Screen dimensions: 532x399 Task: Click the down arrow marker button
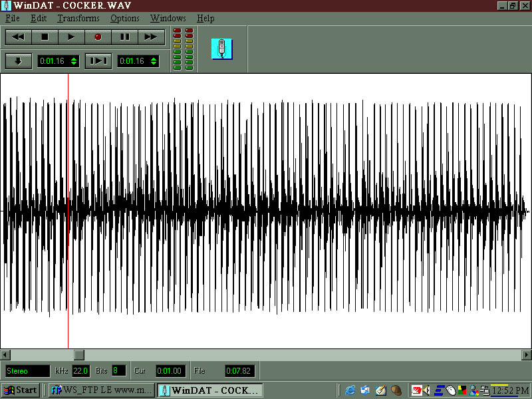click(x=19, y=61)
